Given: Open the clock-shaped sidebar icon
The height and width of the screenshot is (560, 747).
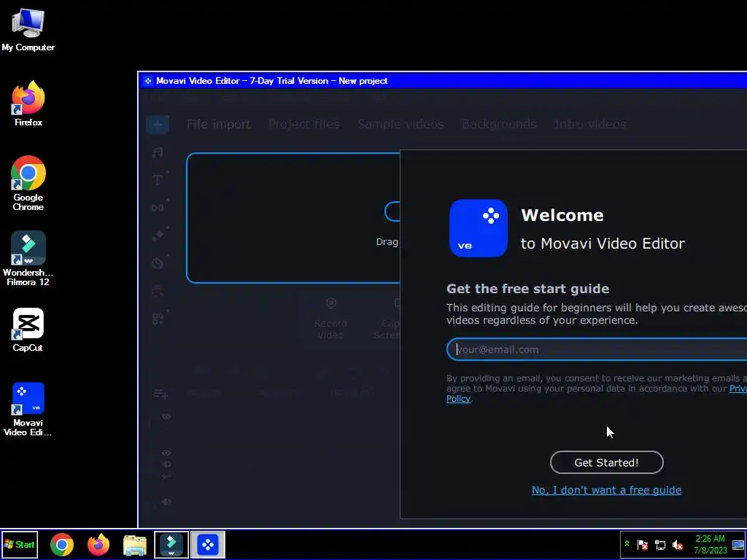Looking at the screenshot, I should 158,262.
